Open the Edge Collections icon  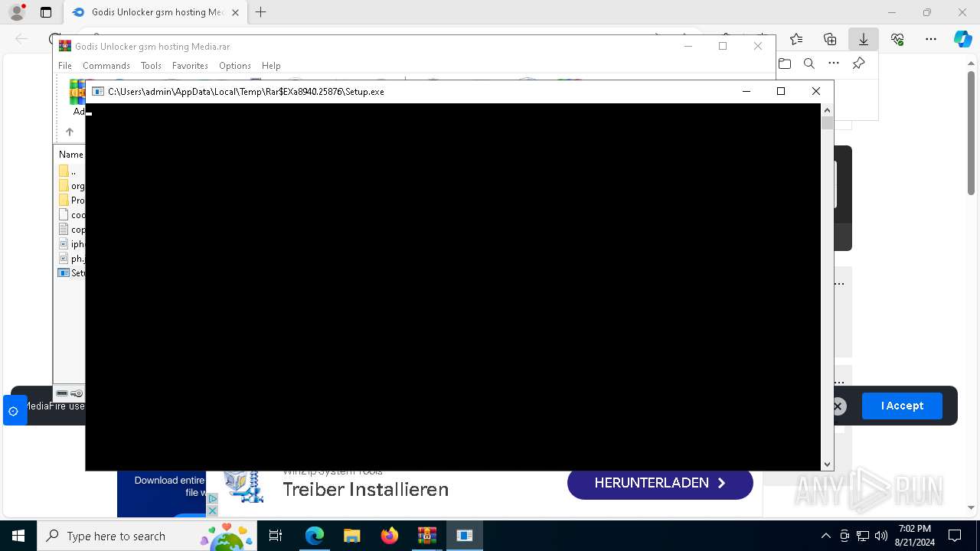pyautogui.click(x=830, y=39)
